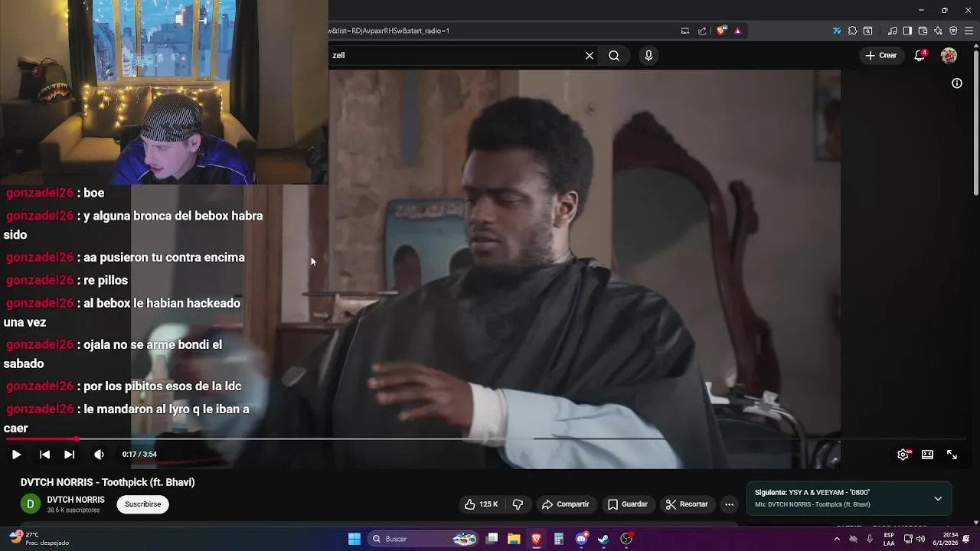The image size is (980, 551).
Task: Open the Calculator app in the taskbar
Action: [559, 539]
